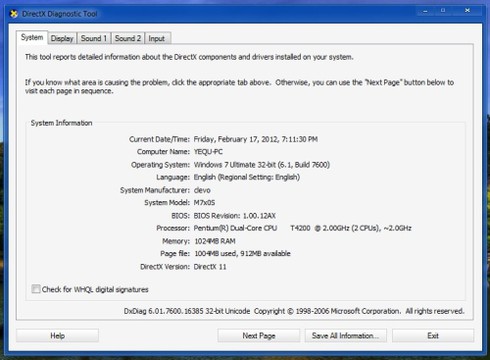Click the Help button
The image size is (490, 360).
[x=57, y=336]
